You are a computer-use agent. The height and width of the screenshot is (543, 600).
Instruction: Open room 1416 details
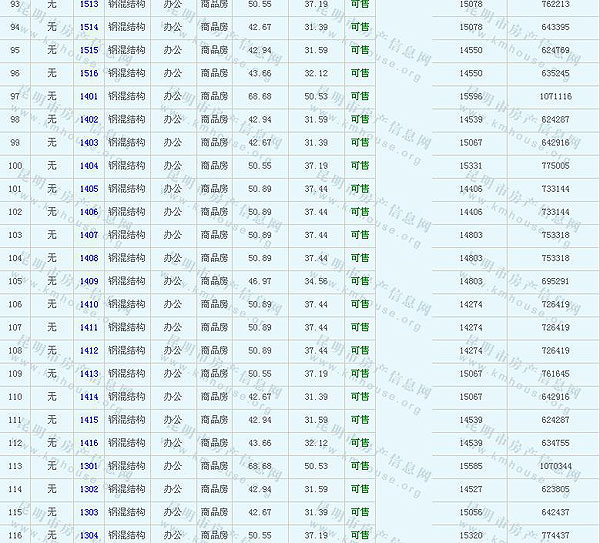coord(89,443)
